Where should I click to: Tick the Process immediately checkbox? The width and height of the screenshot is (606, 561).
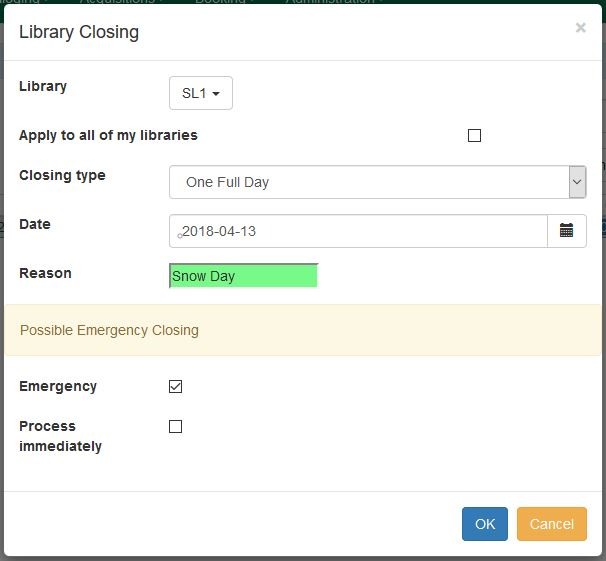pos(176,427)
